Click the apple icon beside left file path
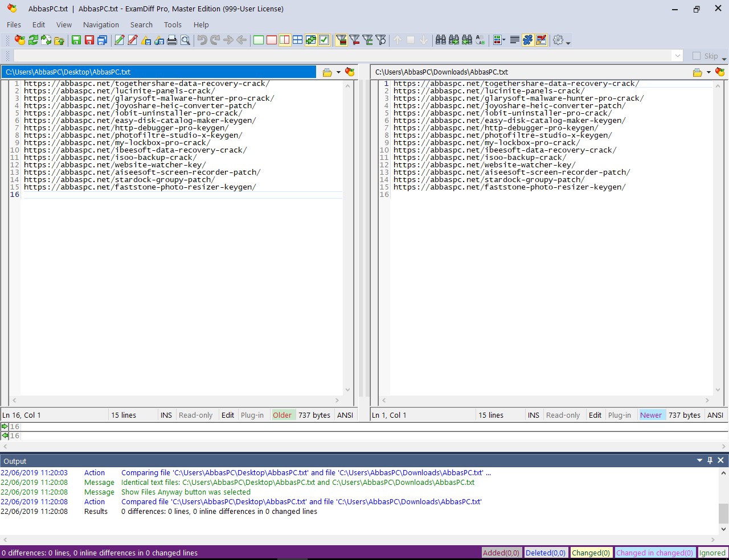Viewport: 729px width, 560px height. [350, 72]
